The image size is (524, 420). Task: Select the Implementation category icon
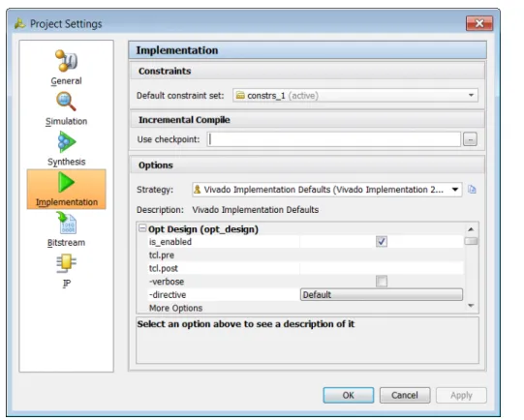click(x=66, y=182)
